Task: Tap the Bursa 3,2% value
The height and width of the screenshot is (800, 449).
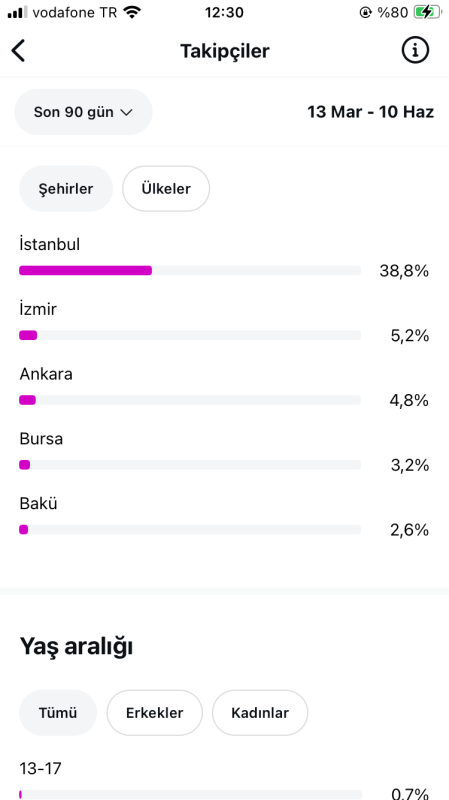Action: pos(410,465)
